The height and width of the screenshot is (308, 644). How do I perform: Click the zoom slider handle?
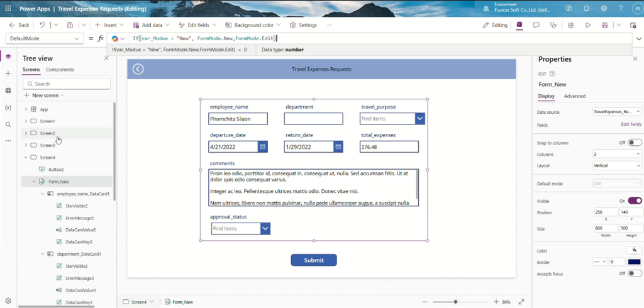455,302
